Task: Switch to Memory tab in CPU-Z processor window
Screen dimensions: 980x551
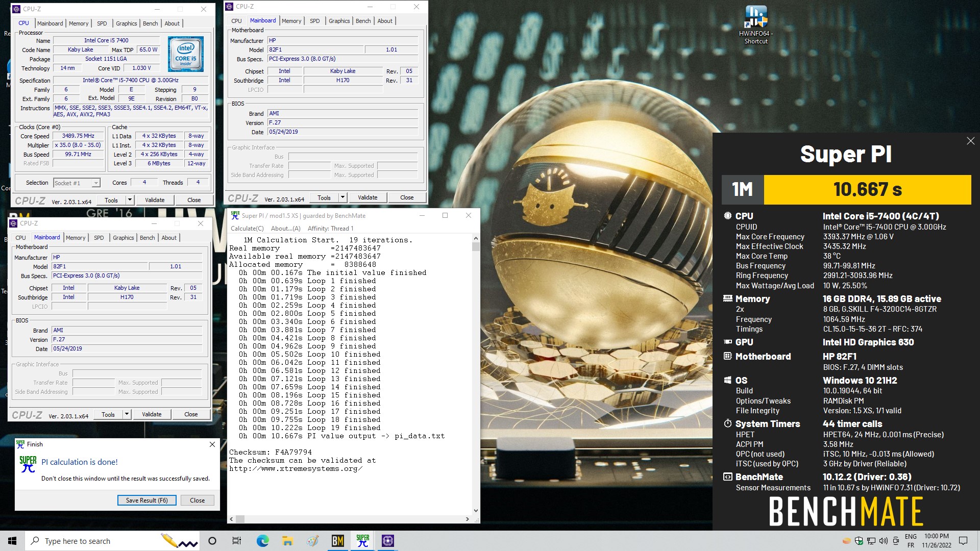Action: point(79,23)
